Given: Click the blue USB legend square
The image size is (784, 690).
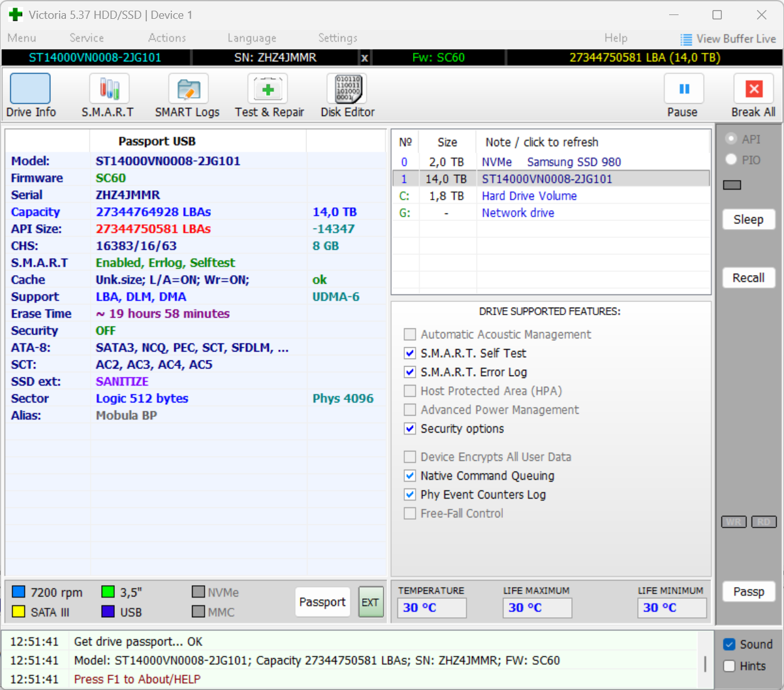Looking at the screenshot, I should tap(108, 612).
